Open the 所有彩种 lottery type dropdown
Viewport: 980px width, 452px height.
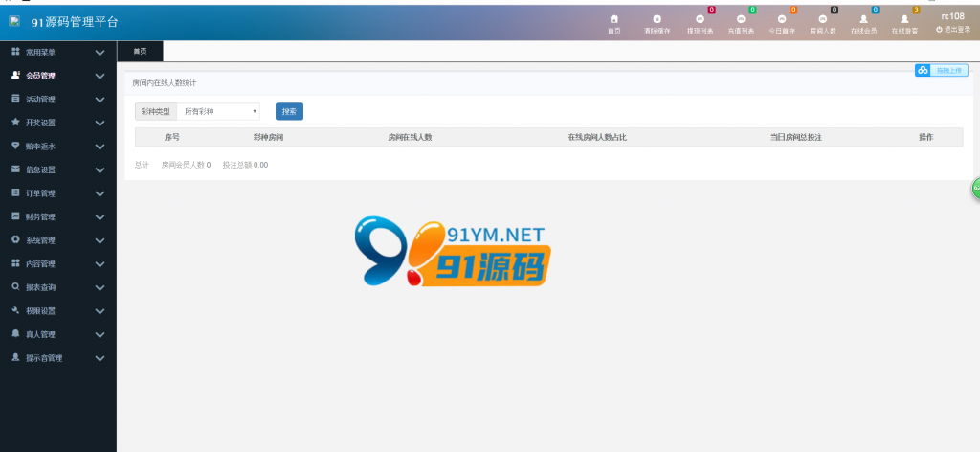(x=219, y=111)
